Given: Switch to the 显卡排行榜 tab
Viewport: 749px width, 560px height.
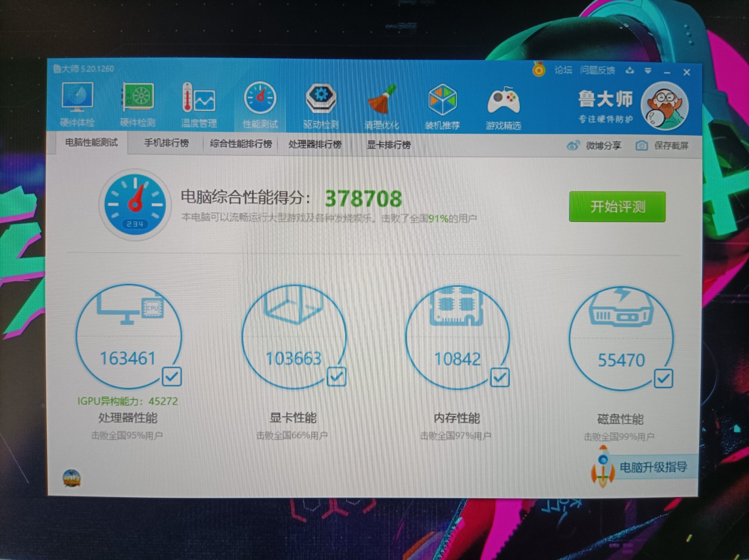Looking at the screenshot, I should click(x=389, y=145).
